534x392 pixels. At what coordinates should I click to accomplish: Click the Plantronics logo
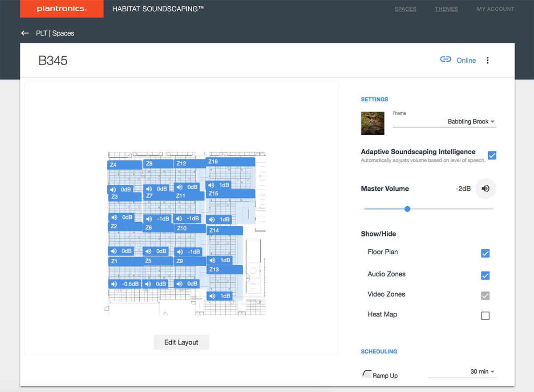pos(62,9)
